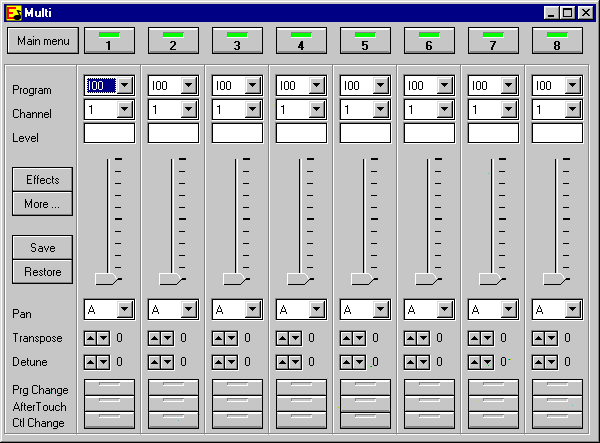Toggle AfterTouch button for part 3

[x=237, y=403]
